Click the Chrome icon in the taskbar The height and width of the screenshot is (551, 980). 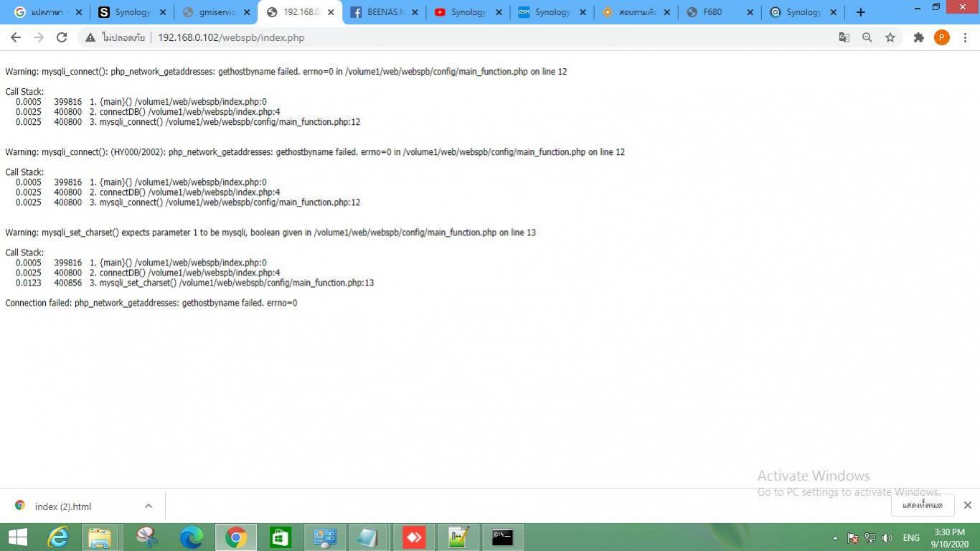[236, 537]
